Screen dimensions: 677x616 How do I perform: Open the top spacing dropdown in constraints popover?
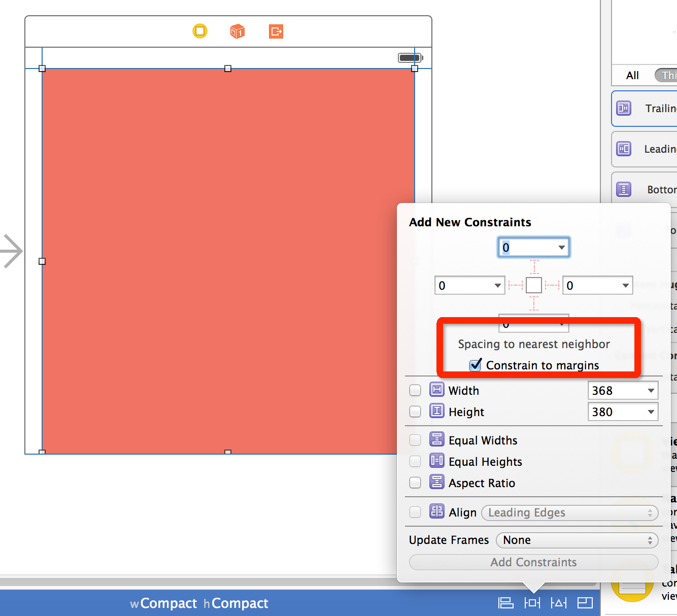coord(561,247)
